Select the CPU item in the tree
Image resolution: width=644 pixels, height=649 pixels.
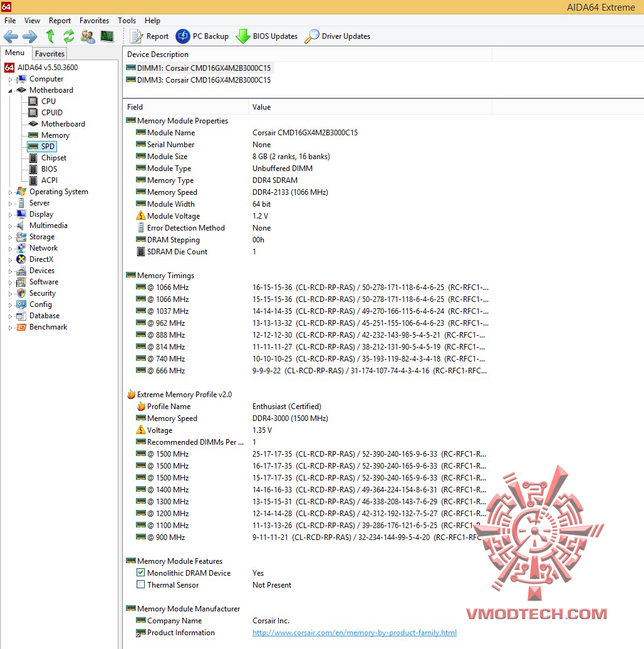pos(48,101)
